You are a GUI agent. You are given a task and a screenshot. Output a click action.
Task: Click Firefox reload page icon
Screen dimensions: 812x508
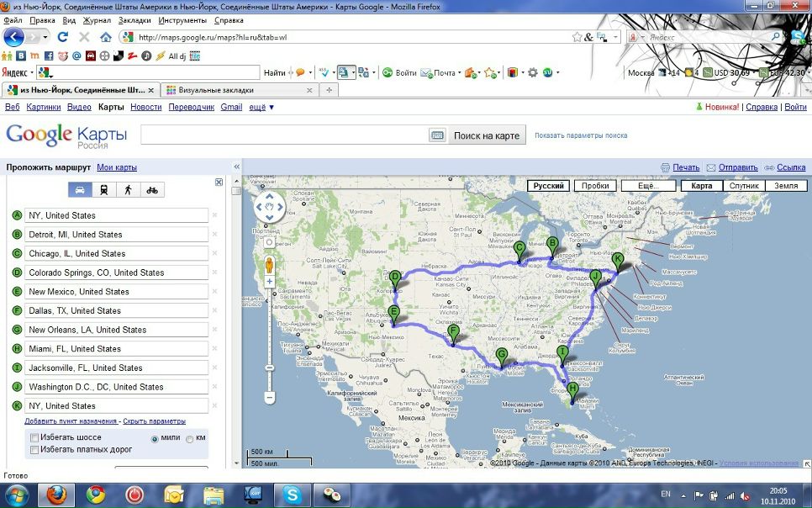[x=62, y=37]
